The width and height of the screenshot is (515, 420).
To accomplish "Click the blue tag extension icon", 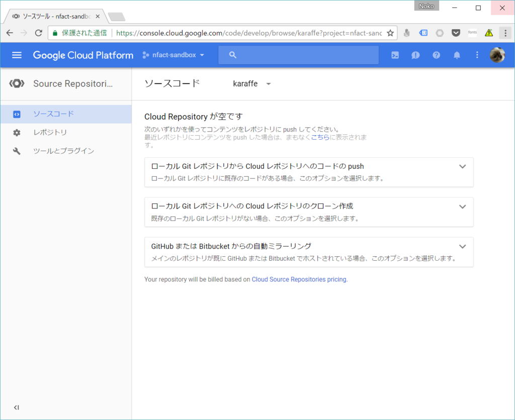I will click(423, 33).
